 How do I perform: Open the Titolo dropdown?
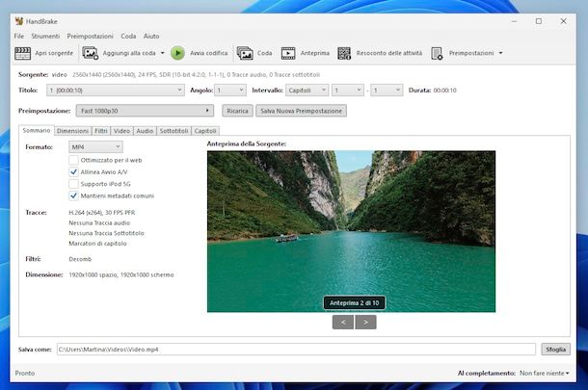pos(116,91)
